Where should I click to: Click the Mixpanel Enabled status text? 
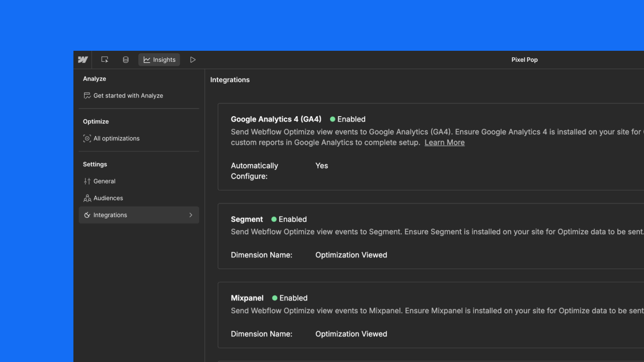coord(293,298)
